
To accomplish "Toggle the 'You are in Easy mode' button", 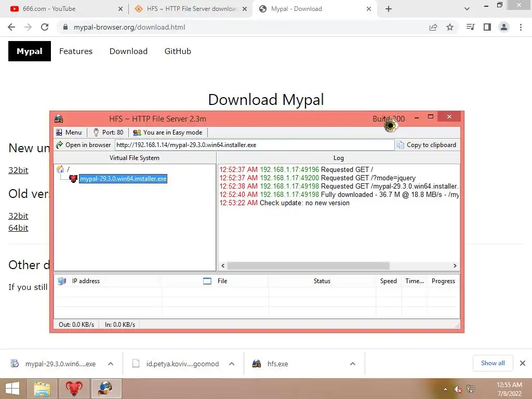I will [x=168, y=132].
